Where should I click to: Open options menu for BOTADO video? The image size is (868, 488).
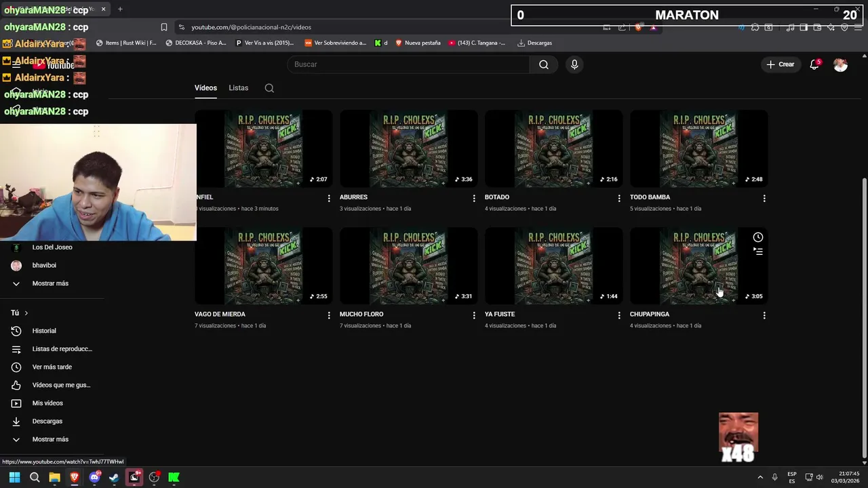[619, 198]
